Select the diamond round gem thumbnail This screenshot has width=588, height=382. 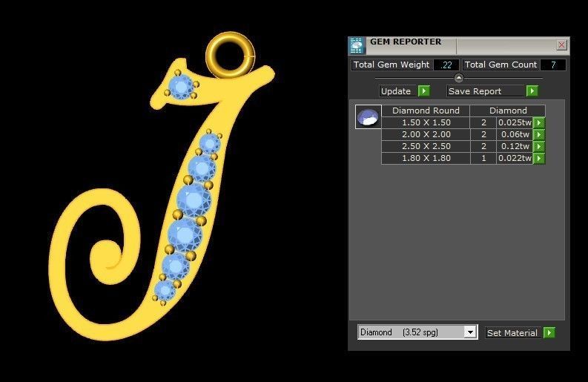[369, 116]
